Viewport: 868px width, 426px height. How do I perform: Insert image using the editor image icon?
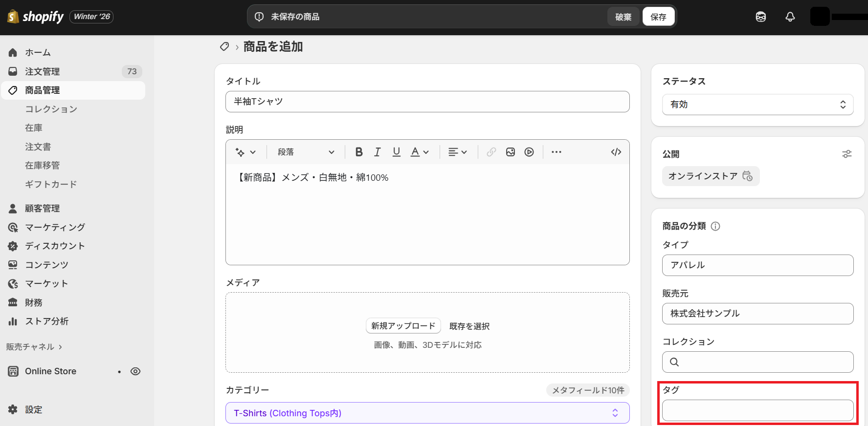[x=510, y=152]
